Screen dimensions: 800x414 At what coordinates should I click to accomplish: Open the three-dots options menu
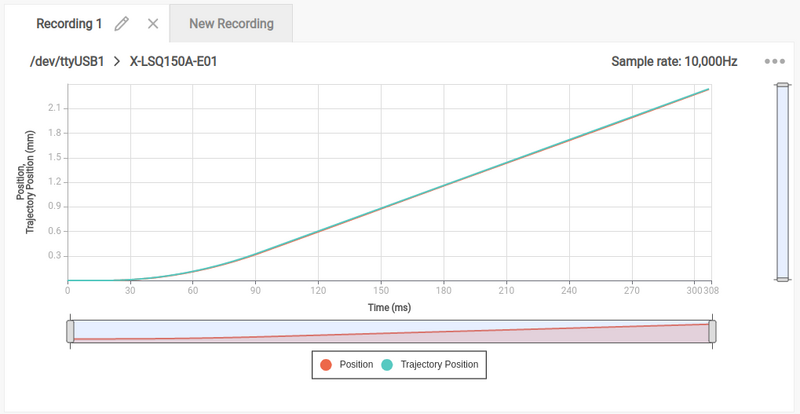pos(774,62)
